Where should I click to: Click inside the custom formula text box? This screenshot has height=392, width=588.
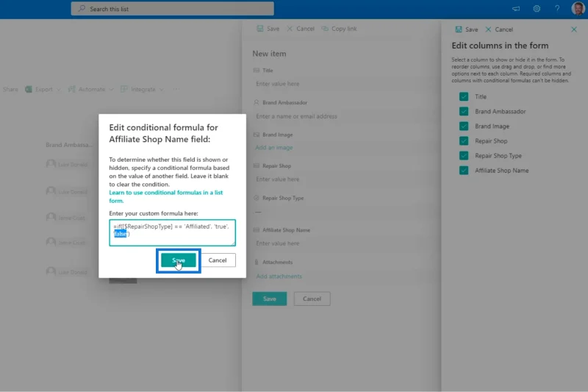click(173, 232)
